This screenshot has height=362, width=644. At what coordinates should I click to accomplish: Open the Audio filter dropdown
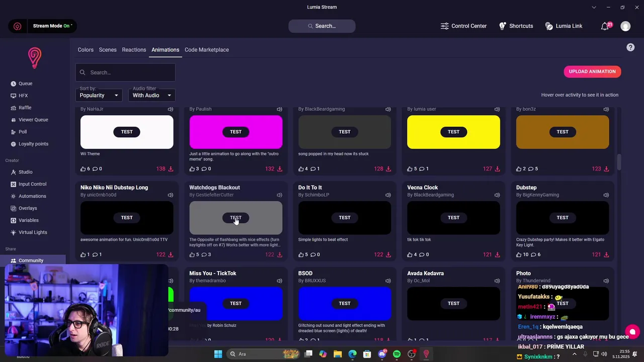point(151,95)
